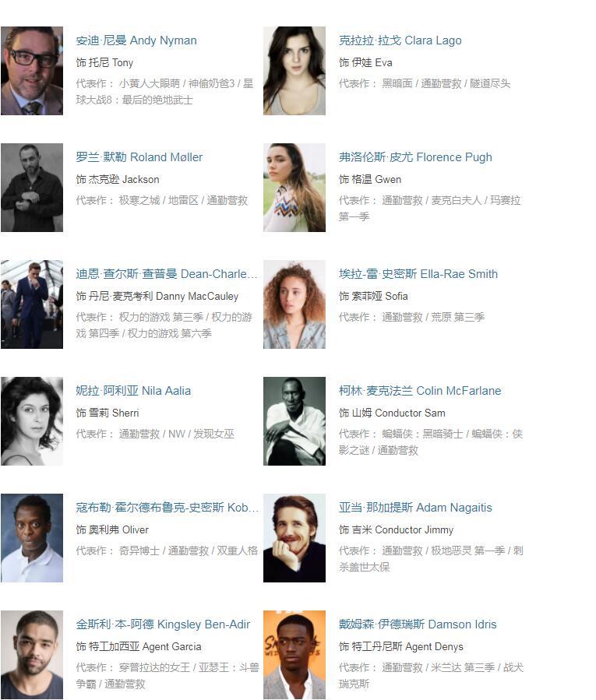Click Adam Nagaitis's smiling portrait thumbnail

(294, 538)
